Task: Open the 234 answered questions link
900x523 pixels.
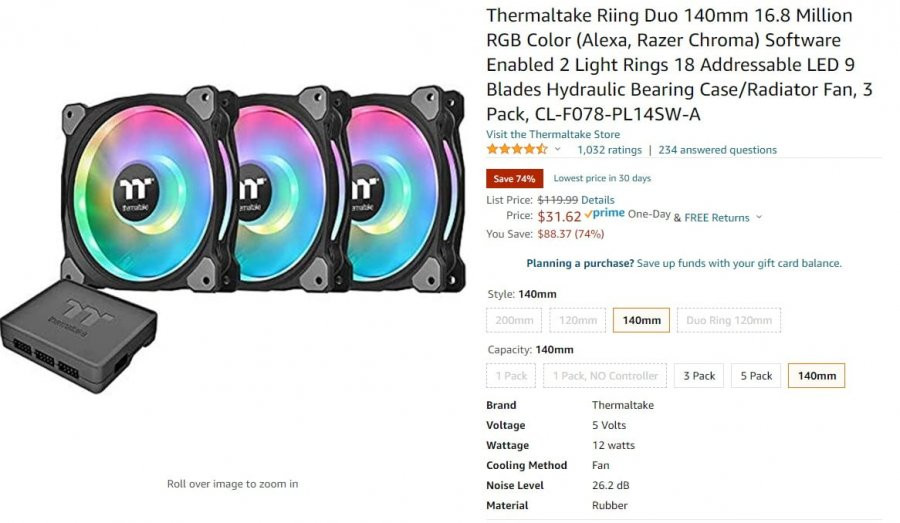Action: pyautogui.click(x=717, y=150)
